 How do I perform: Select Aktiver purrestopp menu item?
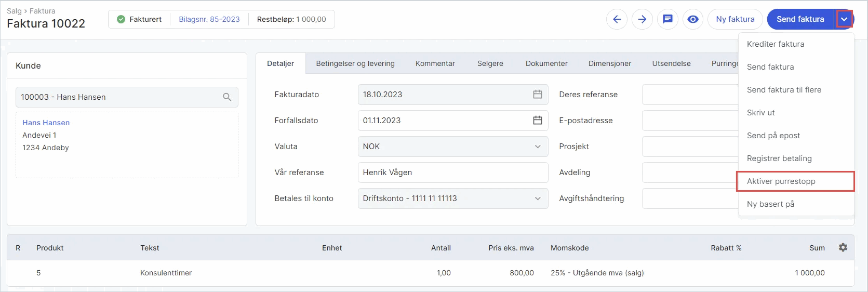point(796,181)
